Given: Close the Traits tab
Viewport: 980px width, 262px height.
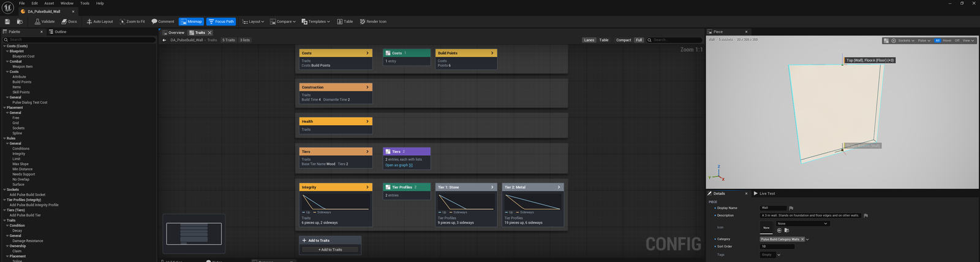Looking at the screenshot, I should [x=209, y=33].
